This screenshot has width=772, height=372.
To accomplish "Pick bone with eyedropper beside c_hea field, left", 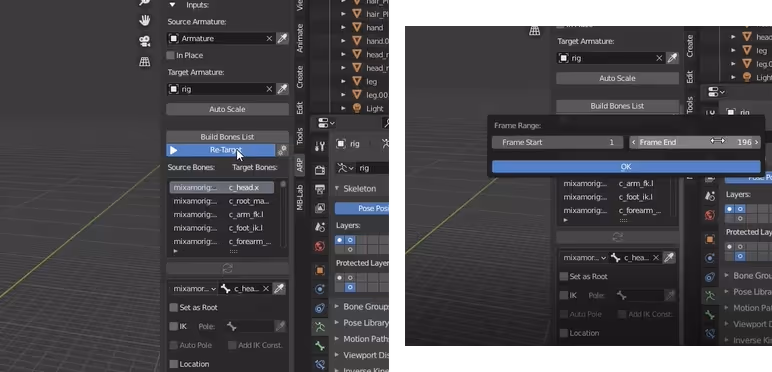I will tap(279, 289).
